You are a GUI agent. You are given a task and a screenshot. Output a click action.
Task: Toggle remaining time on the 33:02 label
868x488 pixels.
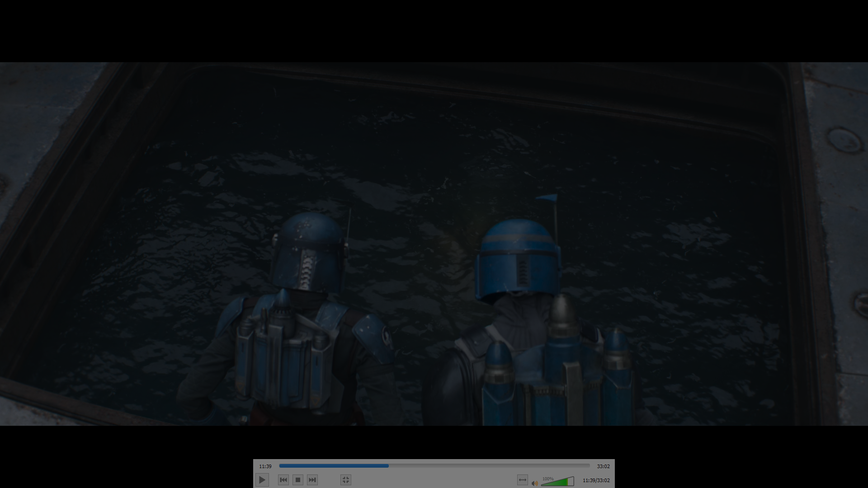(603, 466)
